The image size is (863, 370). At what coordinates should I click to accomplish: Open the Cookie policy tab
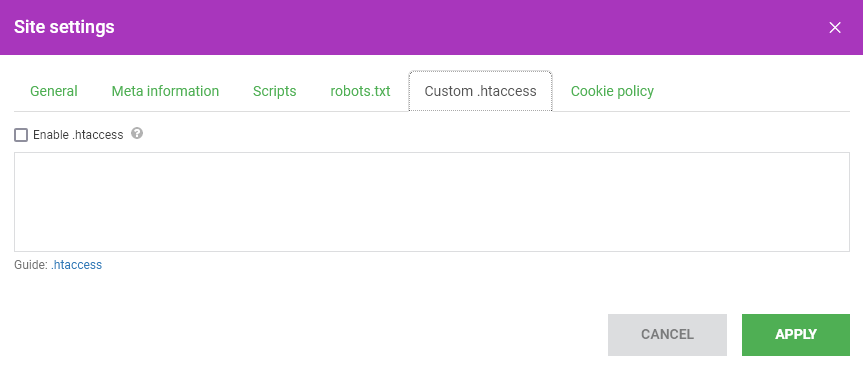tap(612, 91)
